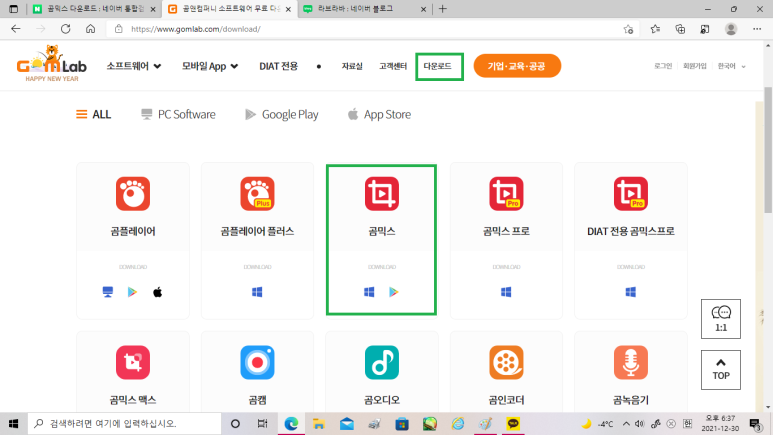773x435 pixels.
Task: Download 곰믹스 프로 Windows version icon
Action: 506,292
